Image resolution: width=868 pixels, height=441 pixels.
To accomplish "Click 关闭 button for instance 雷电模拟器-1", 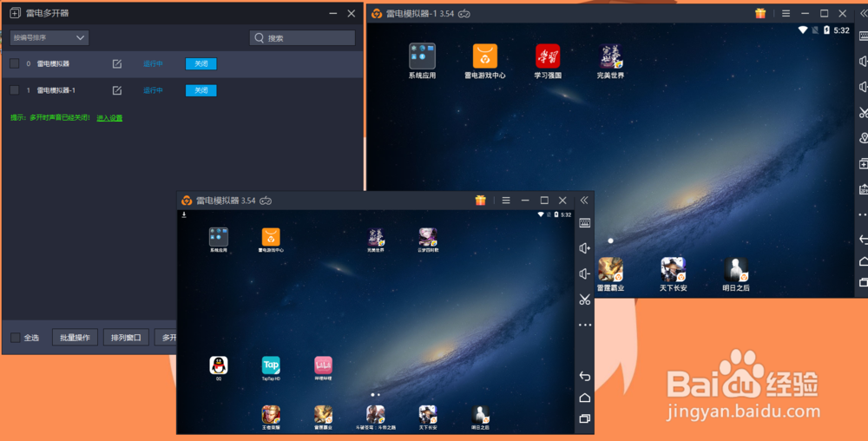I will pyautogui.click(x=201, y=90).
